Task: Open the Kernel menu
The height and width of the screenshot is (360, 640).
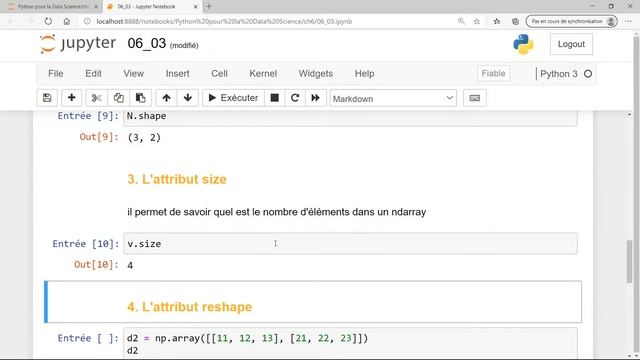Action: [263, 73]
